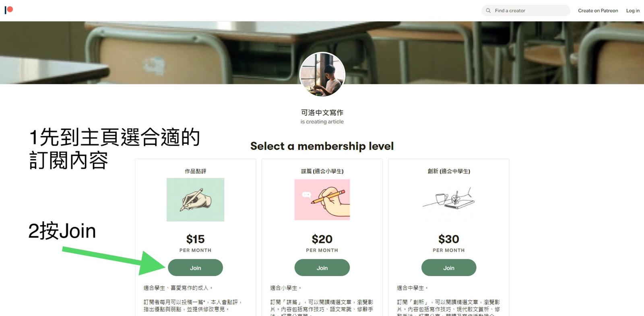Click the Select a membership level heading
The width and height of the screenshot is (644, 316).
[x=322, y=146]
